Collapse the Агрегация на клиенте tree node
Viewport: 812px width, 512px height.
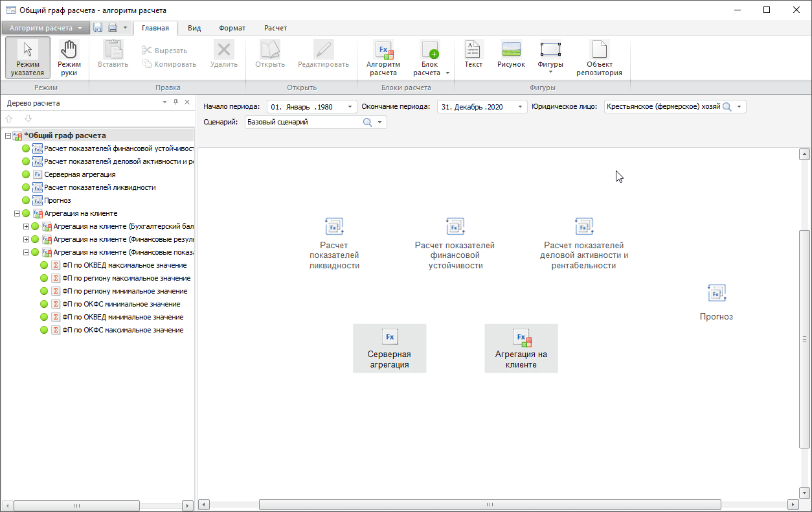point(17,213)
